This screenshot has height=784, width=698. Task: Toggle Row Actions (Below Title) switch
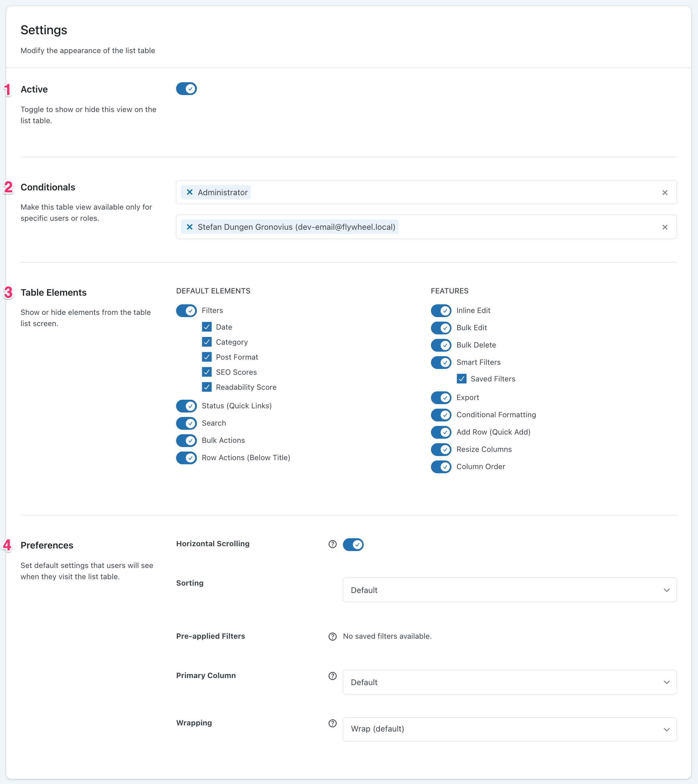coord(186,458)
